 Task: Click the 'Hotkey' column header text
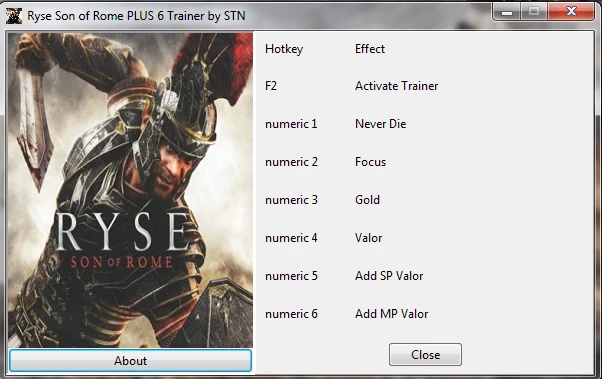[284, 49]
